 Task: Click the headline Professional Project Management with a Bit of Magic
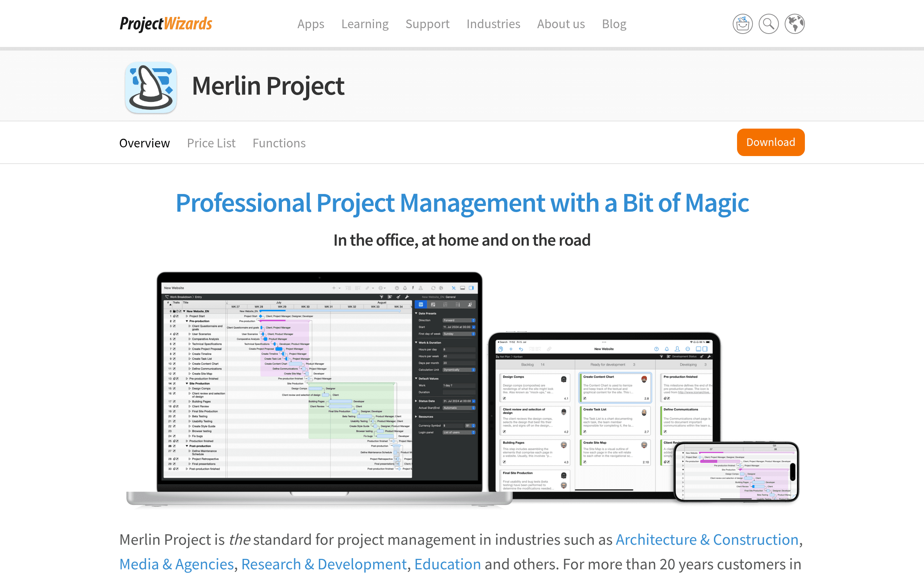[x=462, y=203]
